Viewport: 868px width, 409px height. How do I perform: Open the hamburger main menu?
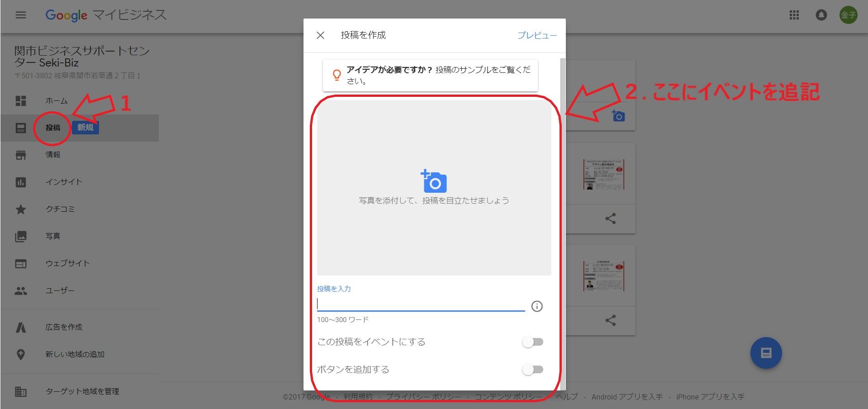[x=21, y=15]
